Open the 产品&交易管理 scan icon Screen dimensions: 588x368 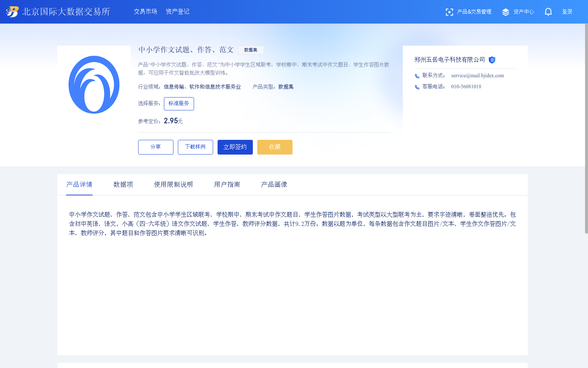click(449, 12)
